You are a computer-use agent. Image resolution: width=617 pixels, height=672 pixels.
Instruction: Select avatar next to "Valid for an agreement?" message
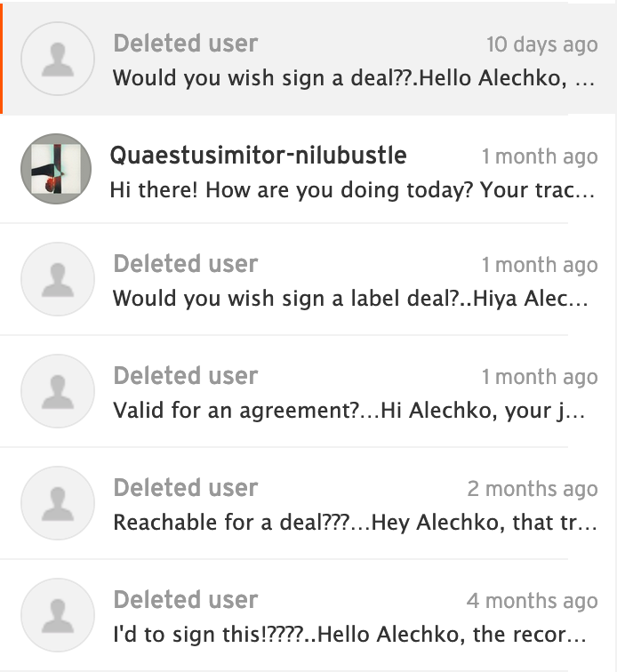click(x=57, y=391)
